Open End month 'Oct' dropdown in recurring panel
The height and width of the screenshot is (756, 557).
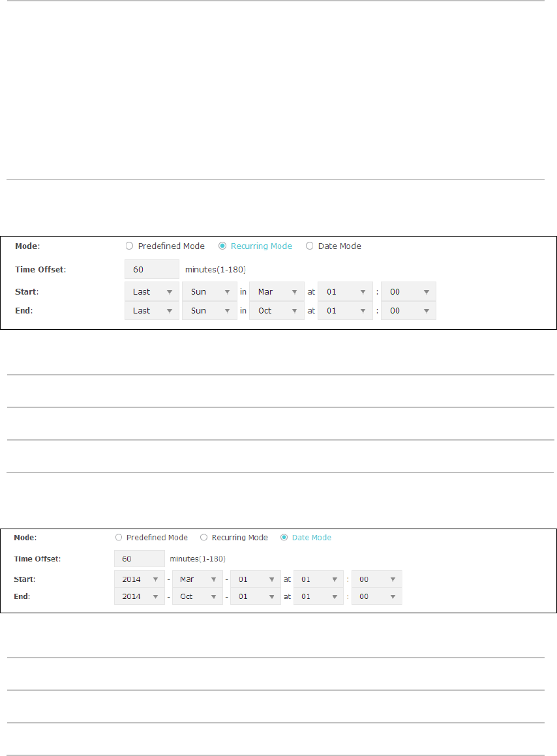(x=277, y=310)
